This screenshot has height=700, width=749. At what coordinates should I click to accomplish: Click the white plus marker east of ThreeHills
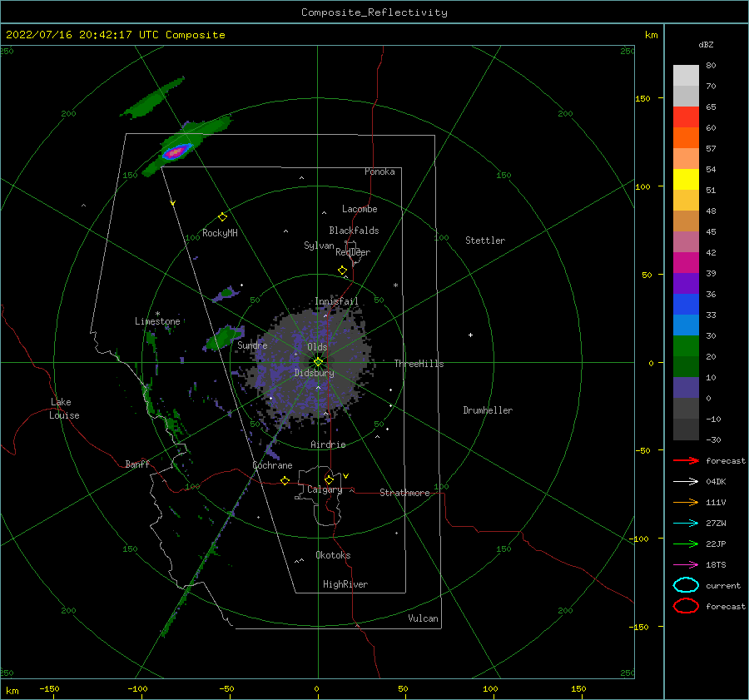point(470,335)
